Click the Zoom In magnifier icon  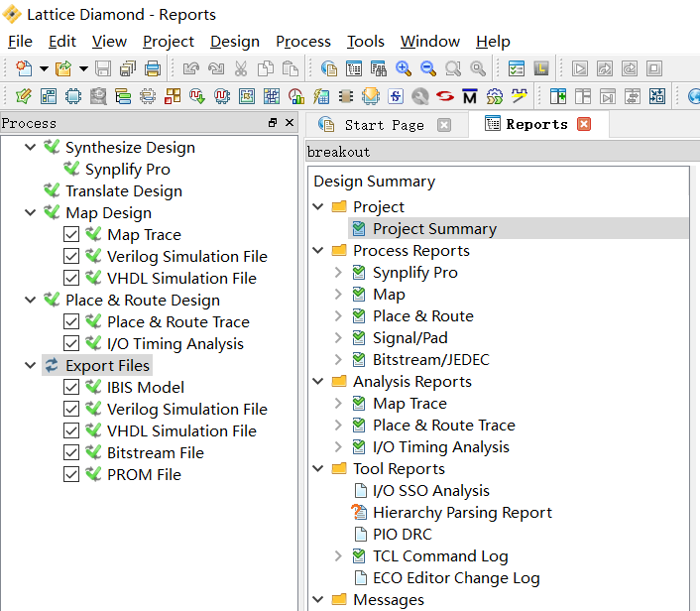pyautogui.click(x=404, y=68)
